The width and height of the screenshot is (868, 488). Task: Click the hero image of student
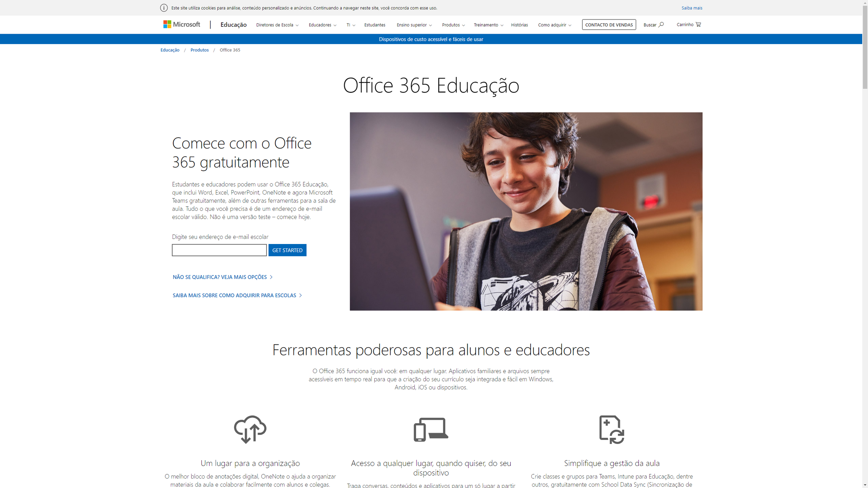[526, 211]
